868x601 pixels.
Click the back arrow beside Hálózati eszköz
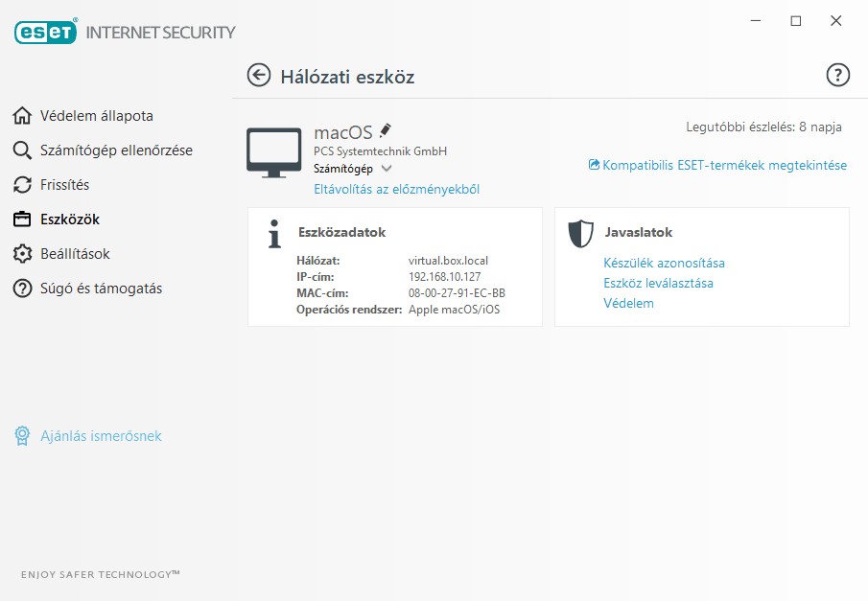click(x=259, y=76)
